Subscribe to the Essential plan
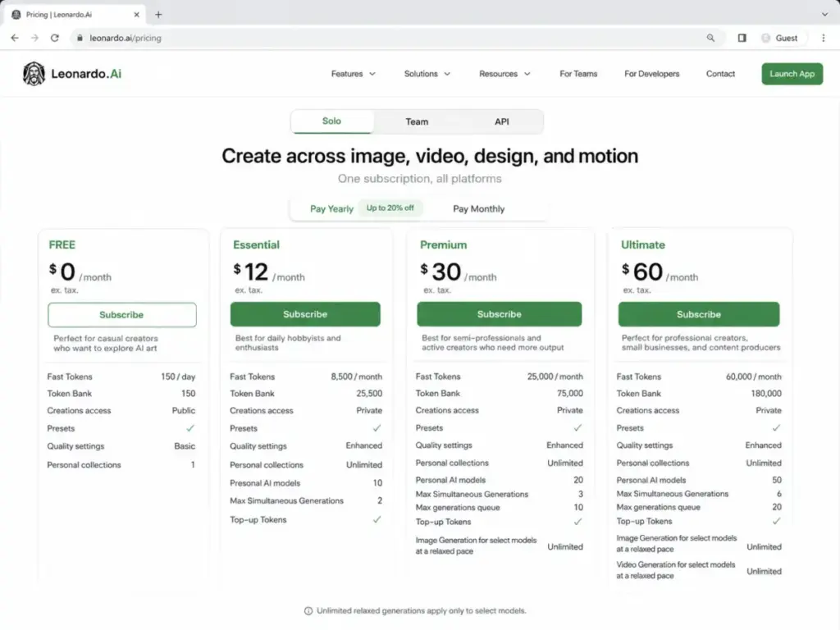 tap(305, 314)
